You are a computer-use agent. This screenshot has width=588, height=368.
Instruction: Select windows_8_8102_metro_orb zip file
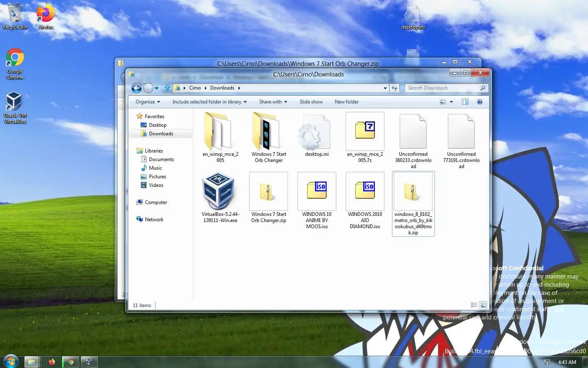413,204
